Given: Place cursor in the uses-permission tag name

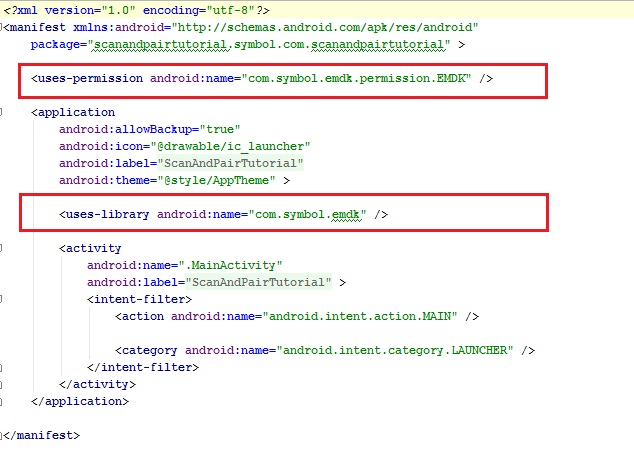Looking at the screenshot, I should [x=92, y=77].
